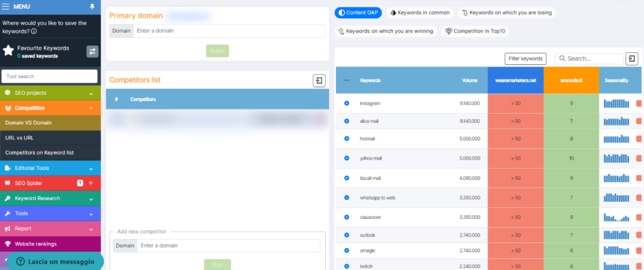The image size is (644, 270).
Task: Open Keywords on which you are winning tab
Action: (x=386, y=31)
